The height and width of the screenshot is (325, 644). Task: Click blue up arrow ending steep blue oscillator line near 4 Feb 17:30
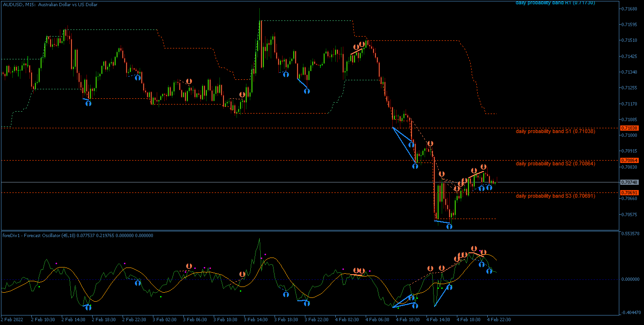pyautogui.click(x=449, y=287)
